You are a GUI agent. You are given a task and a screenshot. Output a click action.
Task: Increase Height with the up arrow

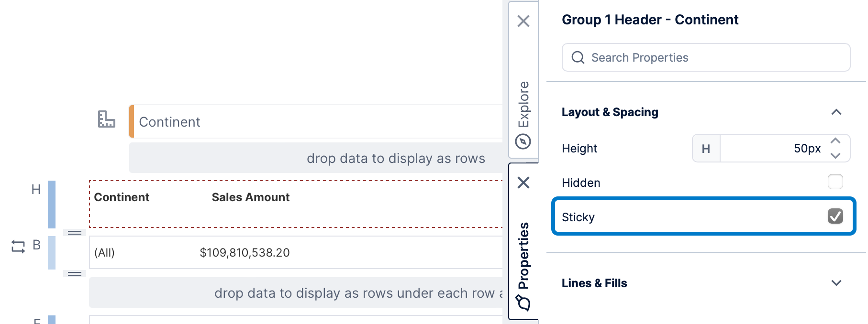tap(835, 141)
